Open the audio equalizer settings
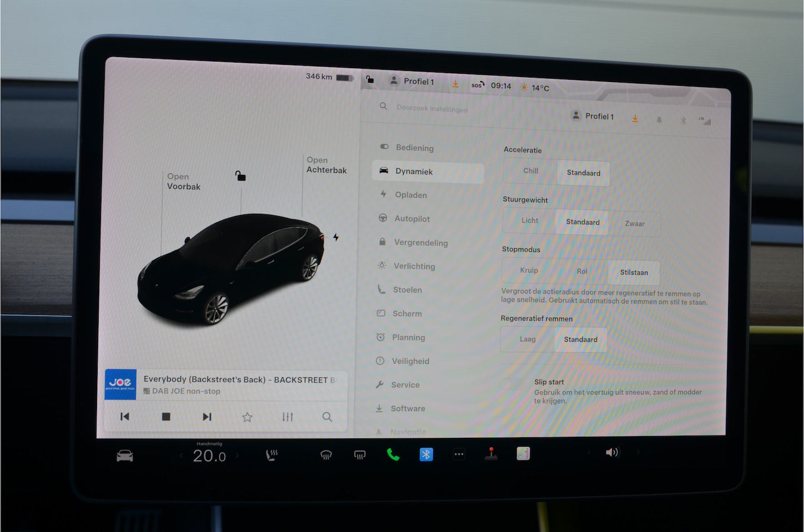This screenshot has width=804, height=532. tap(287, 417)
